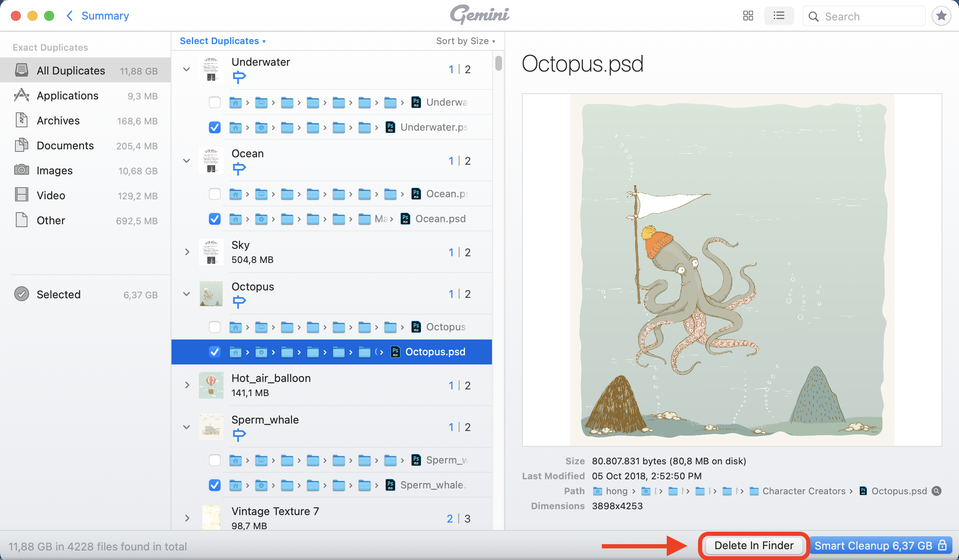Expand the Hot_air_balloon group

187,385
